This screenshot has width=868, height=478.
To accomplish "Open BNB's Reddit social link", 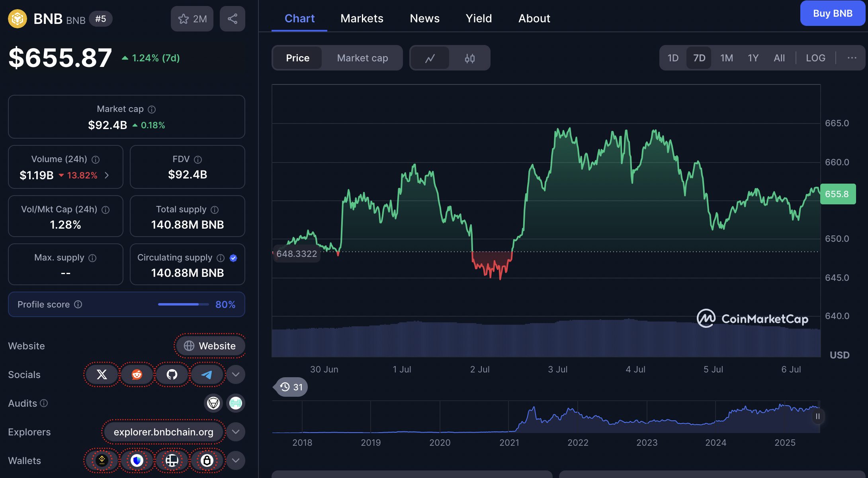I will coord(137,374).
